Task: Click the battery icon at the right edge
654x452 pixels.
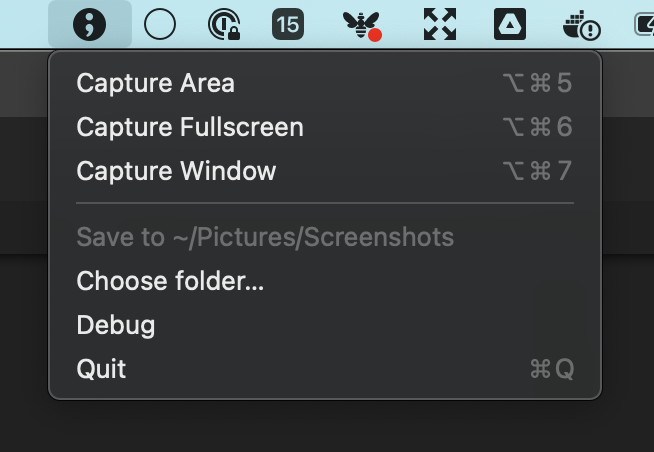Action: [x=644, y=25]
